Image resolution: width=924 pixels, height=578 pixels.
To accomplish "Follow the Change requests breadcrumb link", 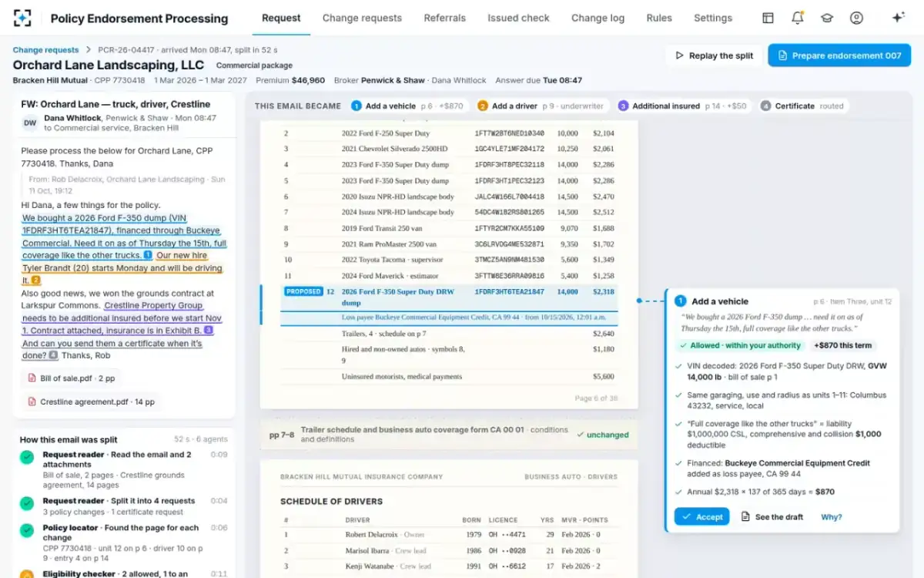I will (46, 50).
